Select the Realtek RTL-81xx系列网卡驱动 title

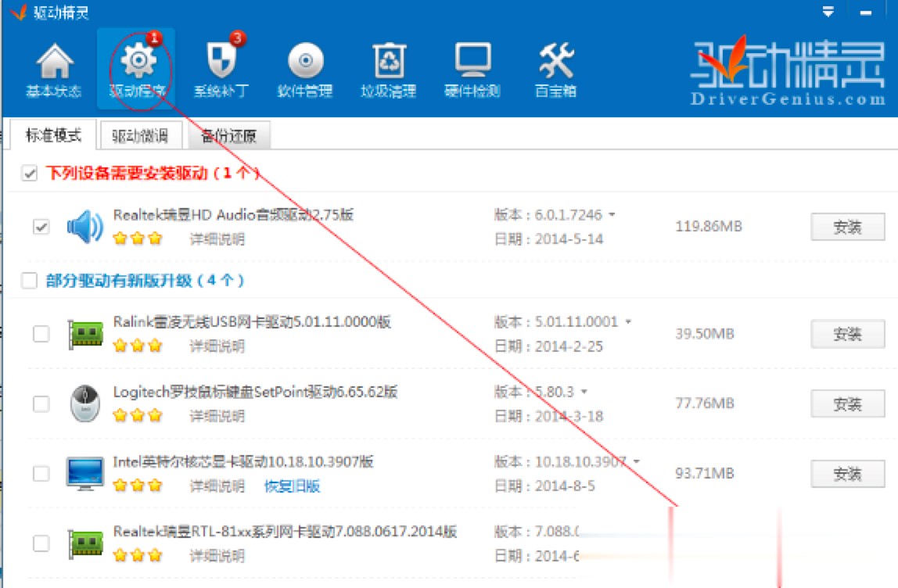[x=285, y=532]
